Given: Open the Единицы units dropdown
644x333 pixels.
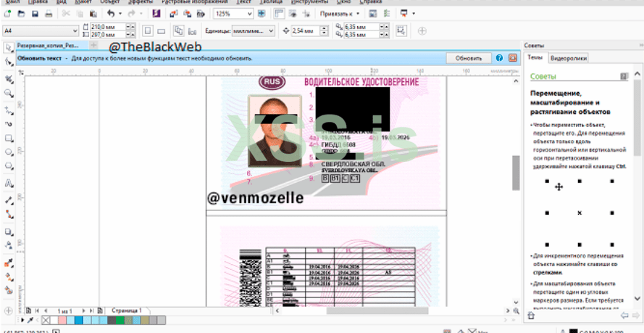Looking at the screenshot, I should 271,30.
